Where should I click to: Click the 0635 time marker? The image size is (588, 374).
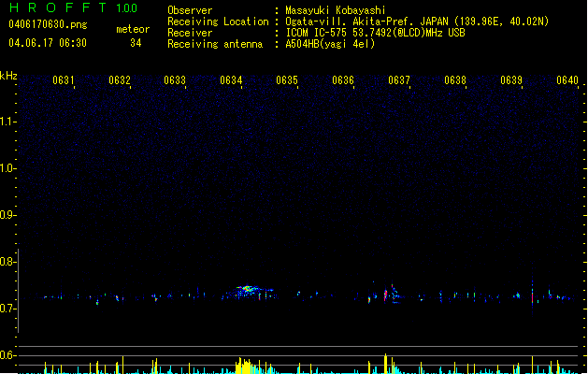click(287, 80)
